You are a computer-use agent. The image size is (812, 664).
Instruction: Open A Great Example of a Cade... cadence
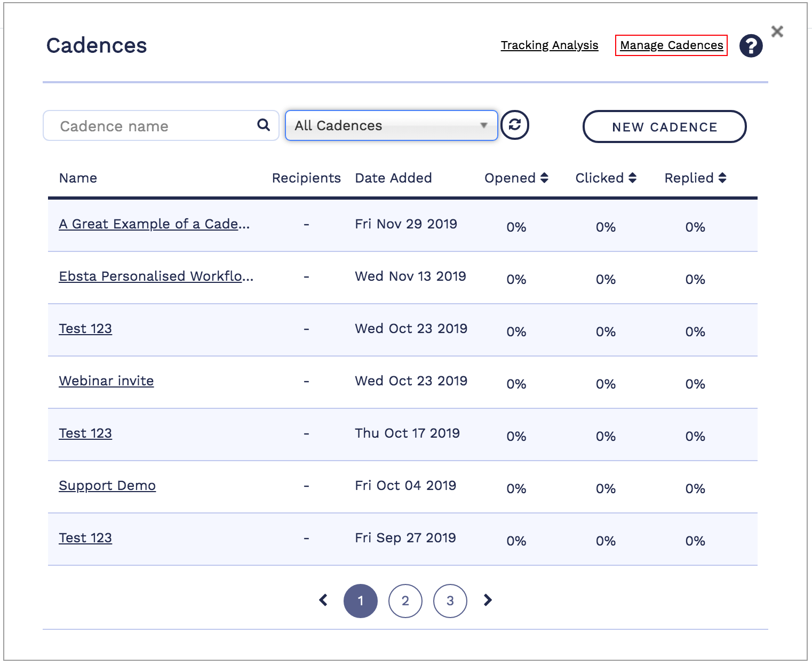(x=154, y=224)
